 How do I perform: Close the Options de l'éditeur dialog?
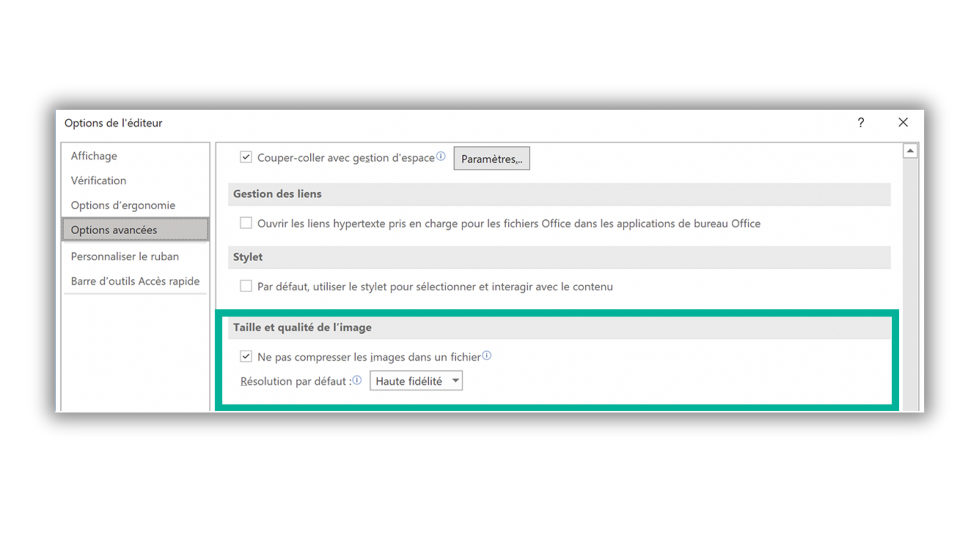pyautogui.click(x=903, y=122)
